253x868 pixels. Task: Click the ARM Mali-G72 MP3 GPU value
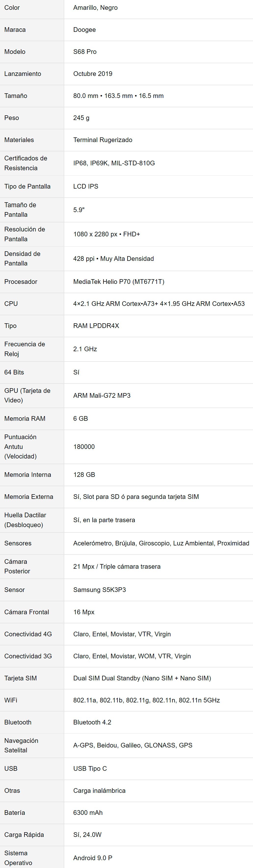click(x=102, y=396)
